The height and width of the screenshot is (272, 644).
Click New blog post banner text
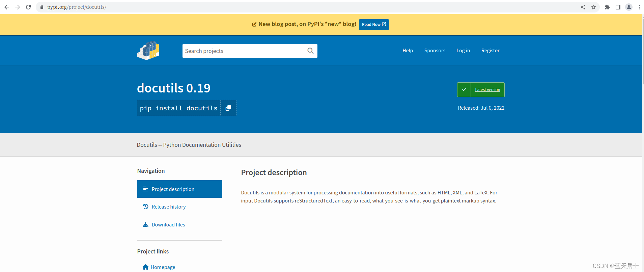click(307, 24)
